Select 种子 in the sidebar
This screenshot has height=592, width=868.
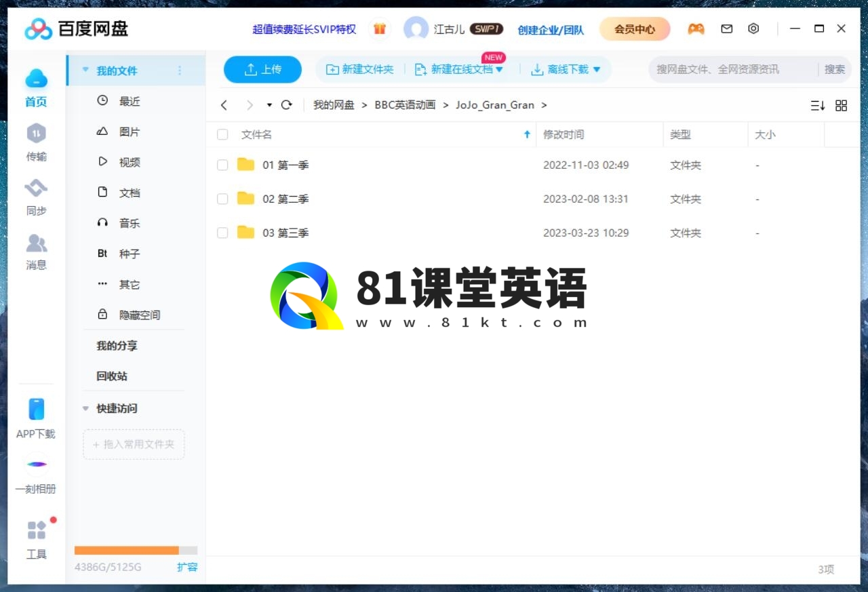(130, 254)
